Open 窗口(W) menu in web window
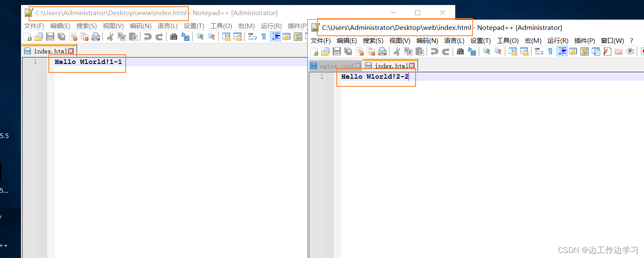This screenshot has width=644, height=258. pos(612,41)
